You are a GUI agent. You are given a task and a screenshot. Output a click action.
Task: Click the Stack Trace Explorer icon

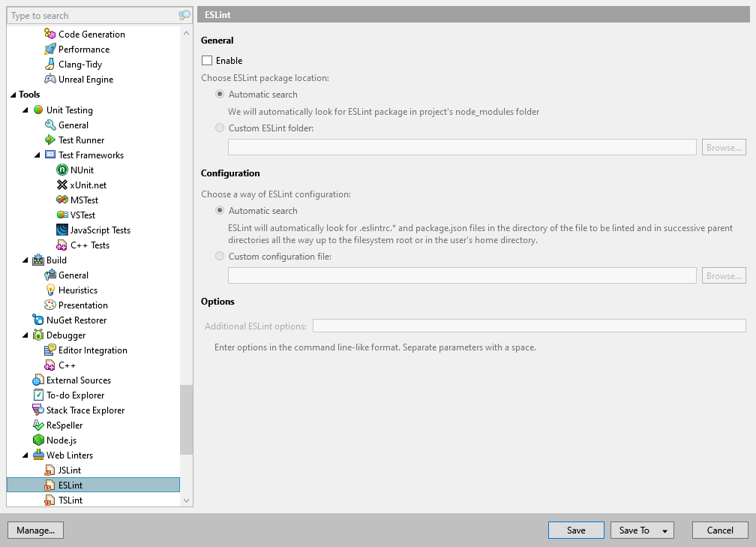click(38, 410)
